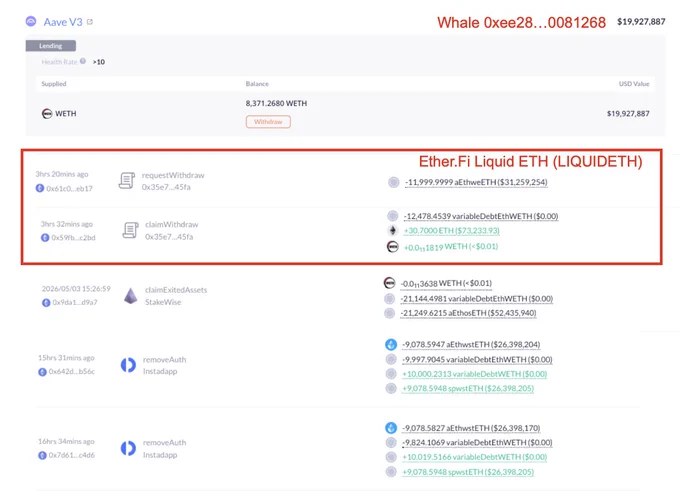Open the Aave V3 protocol link

tap(62, 22)
